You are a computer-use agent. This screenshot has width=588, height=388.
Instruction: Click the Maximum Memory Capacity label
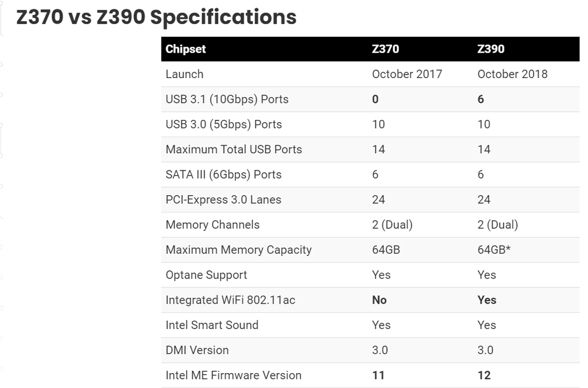[238, 250]
